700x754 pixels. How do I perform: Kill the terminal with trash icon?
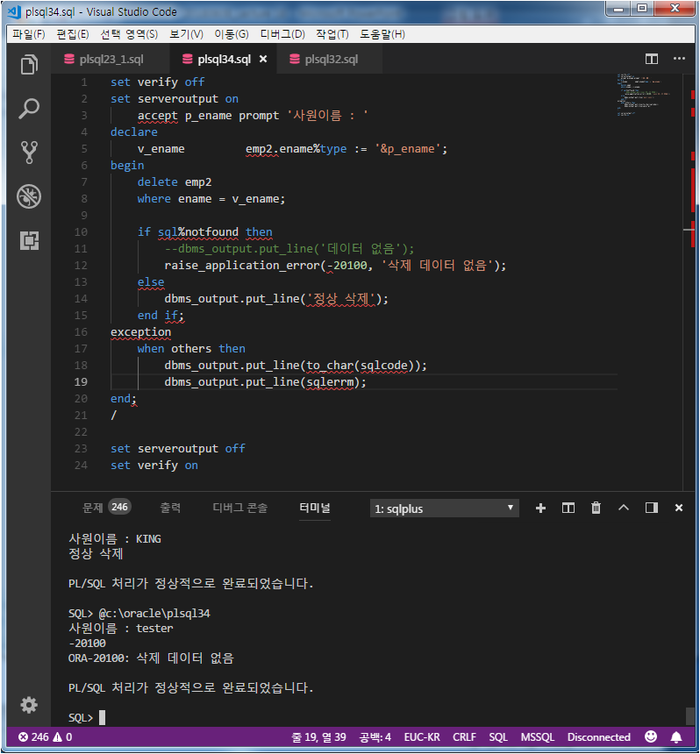tap(596, 508)
